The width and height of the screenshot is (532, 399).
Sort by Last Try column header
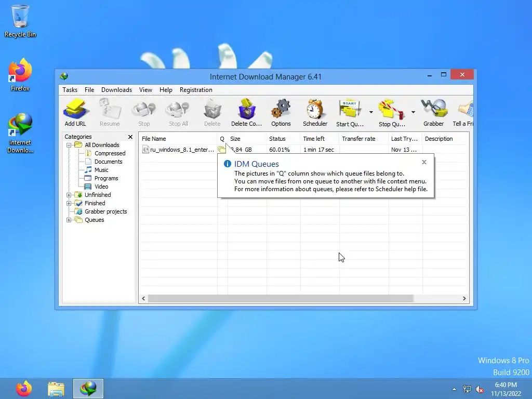[405, 139]
